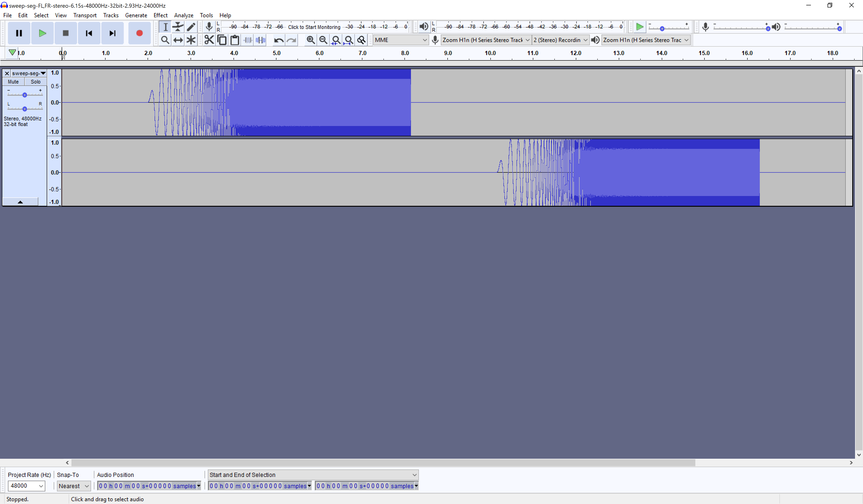Click the Fit Project to Width icon
863x504 pixels.
[349, 40]
